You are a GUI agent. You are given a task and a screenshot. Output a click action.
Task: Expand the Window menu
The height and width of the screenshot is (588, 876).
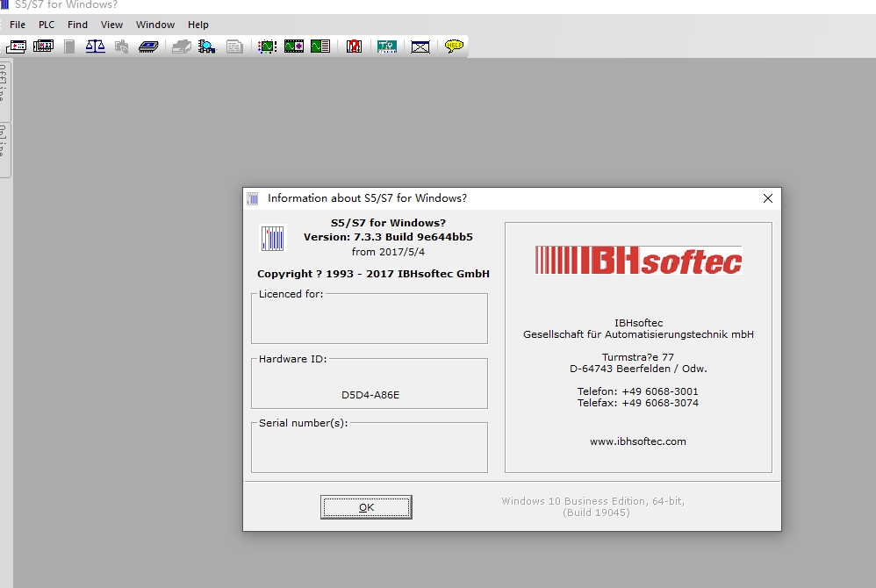coord(155,25)
